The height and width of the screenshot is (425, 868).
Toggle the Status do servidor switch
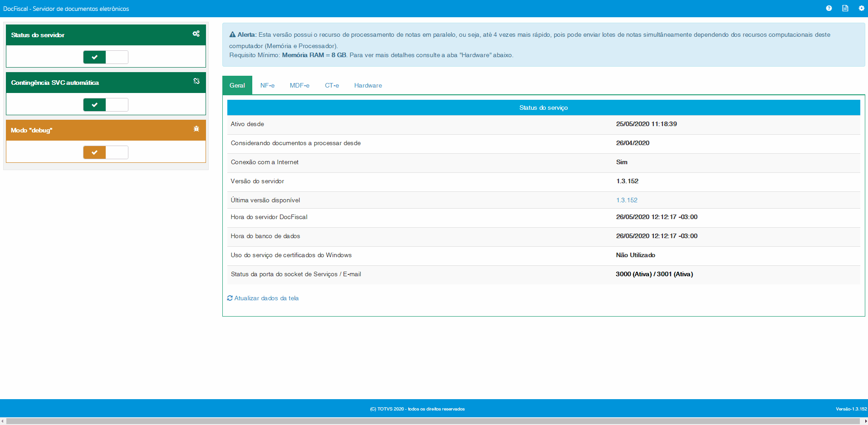106,57
